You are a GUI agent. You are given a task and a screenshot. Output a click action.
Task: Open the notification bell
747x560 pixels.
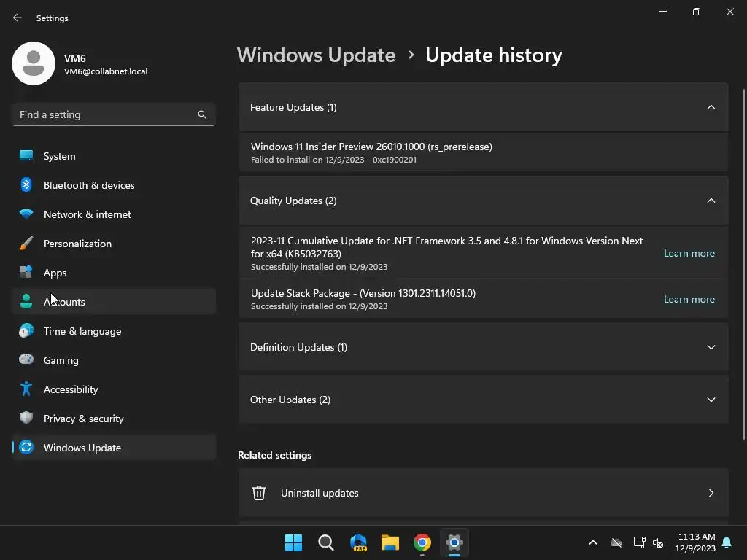click(x=727, y=542)
